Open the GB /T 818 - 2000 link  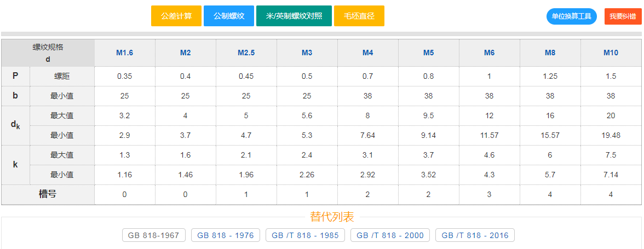(x=390, y=235)
